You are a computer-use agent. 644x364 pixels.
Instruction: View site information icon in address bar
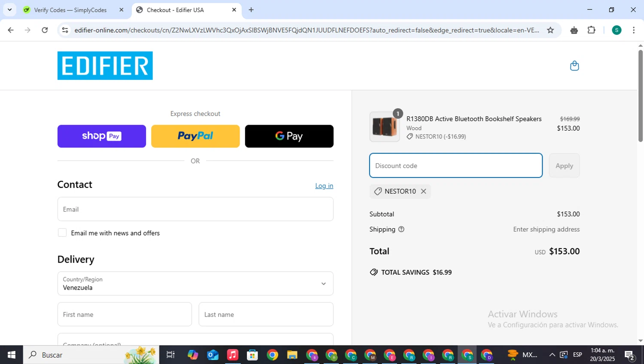pyautogui.click(x=65, y=30)
